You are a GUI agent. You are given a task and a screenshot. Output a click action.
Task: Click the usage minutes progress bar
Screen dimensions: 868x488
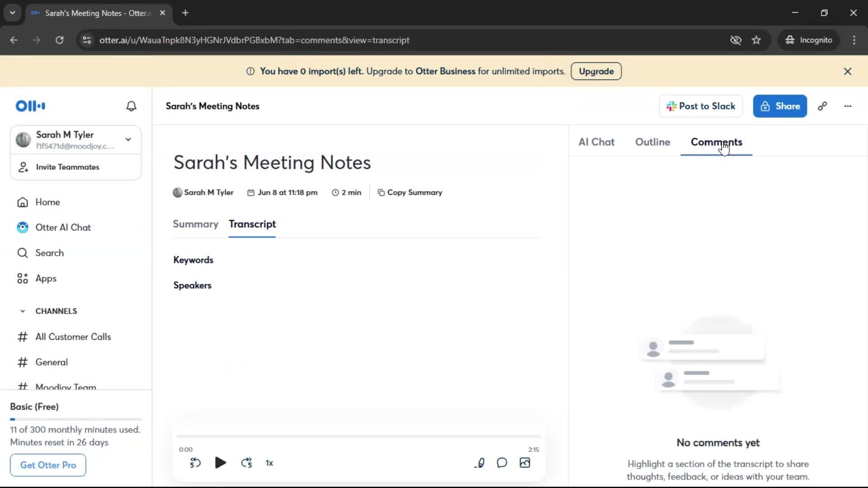tap(76, 419)
